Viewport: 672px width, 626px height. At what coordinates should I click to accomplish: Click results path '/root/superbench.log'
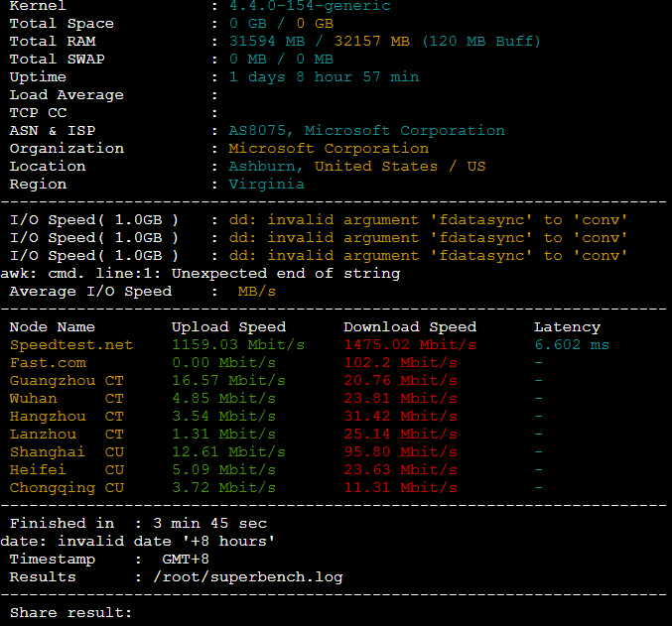[x=248, y=577]
